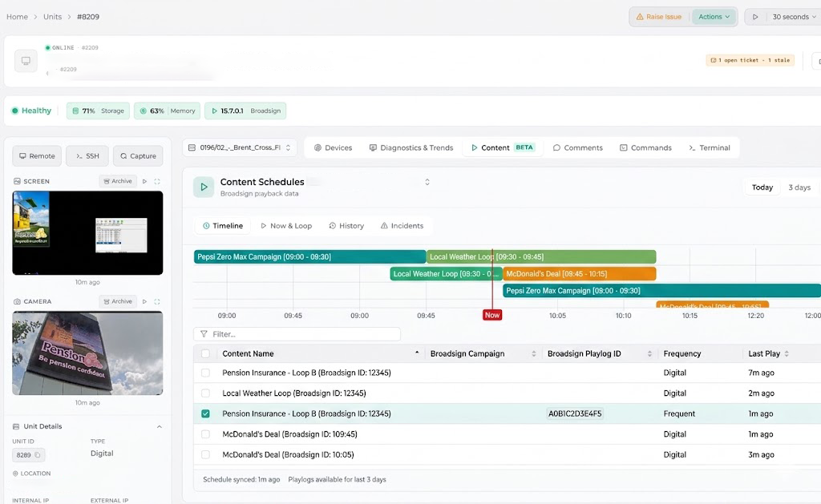Open the Comments tab
This screenshot has width=821, height=504.
pyautogui.click(x=577, y=147)
